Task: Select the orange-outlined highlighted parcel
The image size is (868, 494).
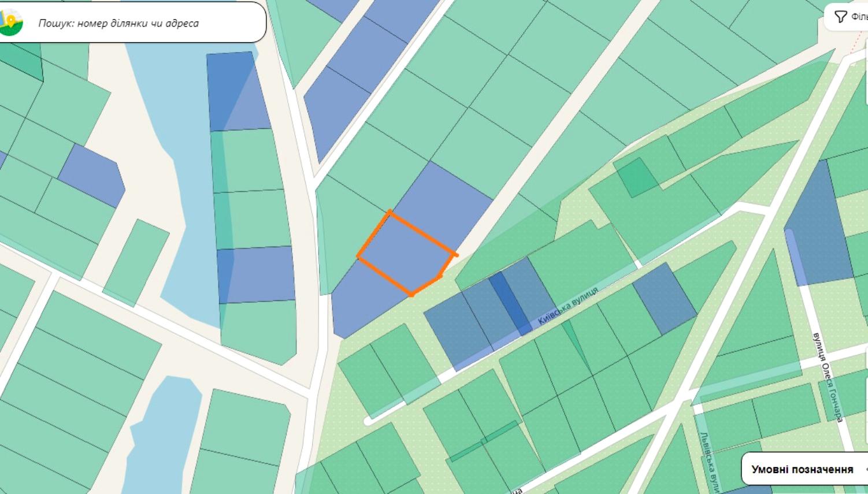Action: coord(405,254)
